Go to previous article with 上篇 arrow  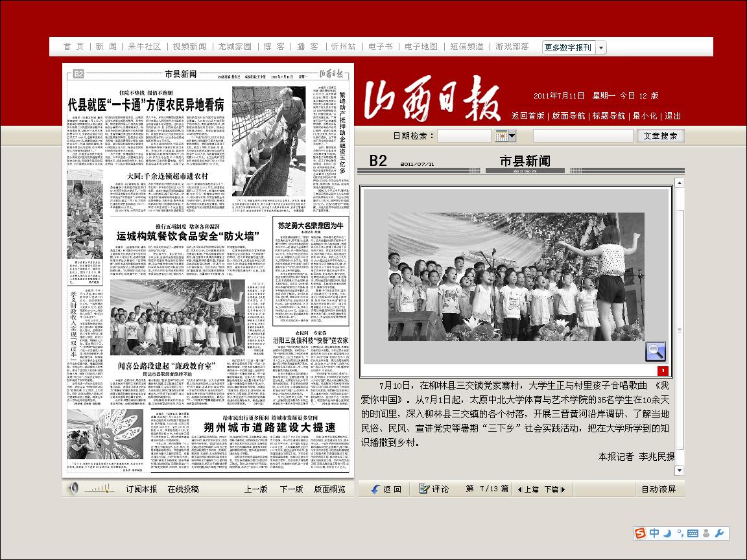[530, 489]
